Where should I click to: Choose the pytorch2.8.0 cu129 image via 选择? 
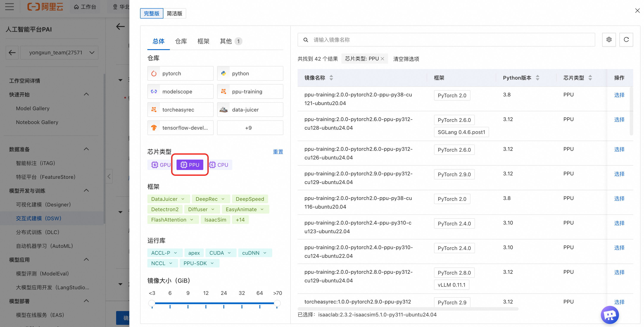619,272
